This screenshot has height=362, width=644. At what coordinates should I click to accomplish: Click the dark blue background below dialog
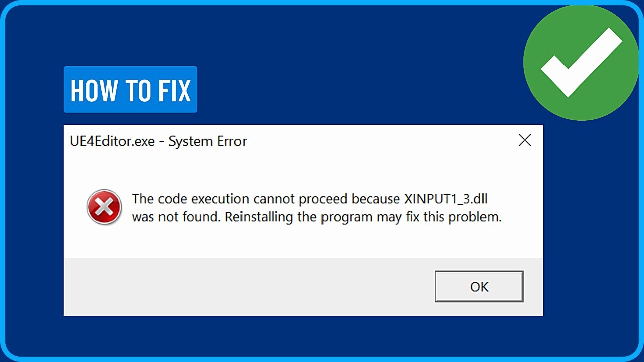click(302, 337)
